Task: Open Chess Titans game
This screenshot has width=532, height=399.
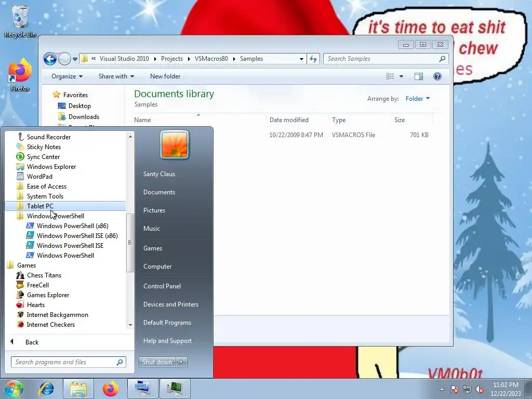Action: [x=44, y=275]
